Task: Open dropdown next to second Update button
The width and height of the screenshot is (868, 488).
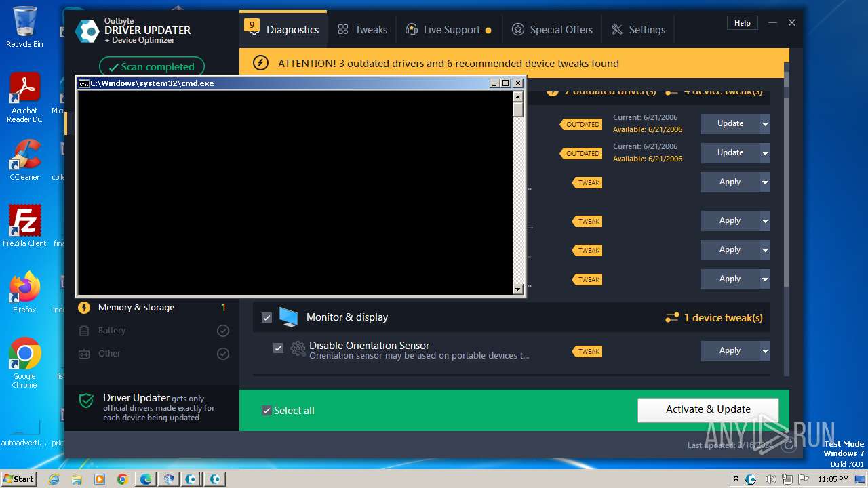Action: 765,153
